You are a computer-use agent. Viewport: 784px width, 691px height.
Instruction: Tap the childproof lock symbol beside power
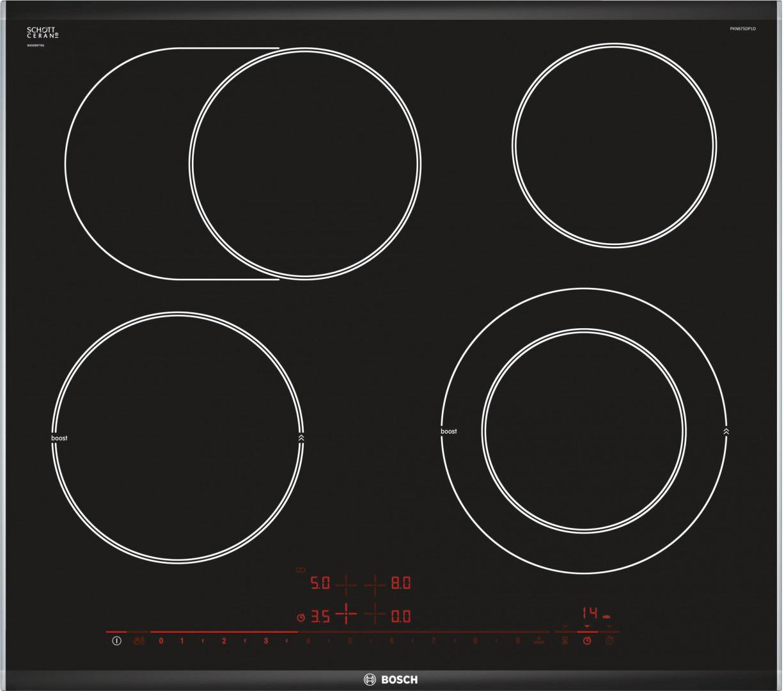pyautogui.click(x=139, y=640)
